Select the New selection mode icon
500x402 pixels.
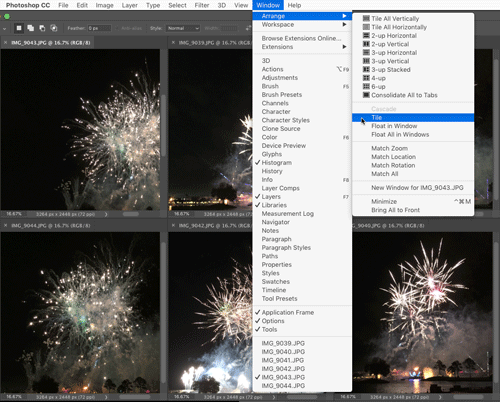point(19,28)
